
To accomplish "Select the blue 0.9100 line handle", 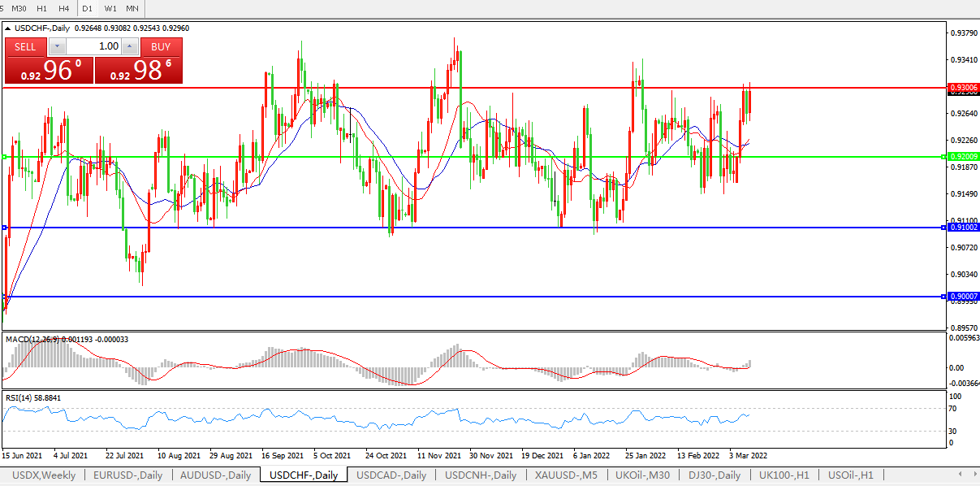I will pyautogui.click(x=5, y=228).
